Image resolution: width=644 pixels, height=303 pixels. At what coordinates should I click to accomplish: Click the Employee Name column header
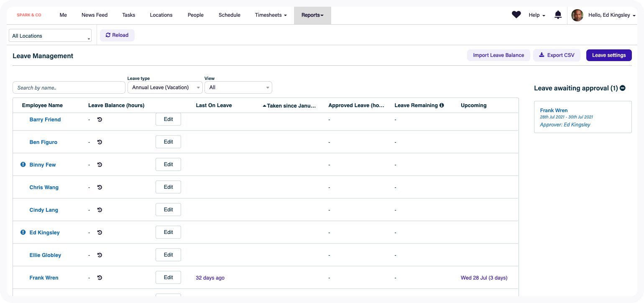[x=42, y=105]
